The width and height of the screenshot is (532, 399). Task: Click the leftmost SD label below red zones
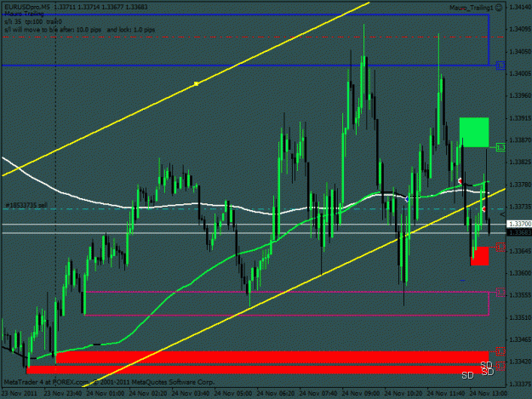click(x=467, y=375)
